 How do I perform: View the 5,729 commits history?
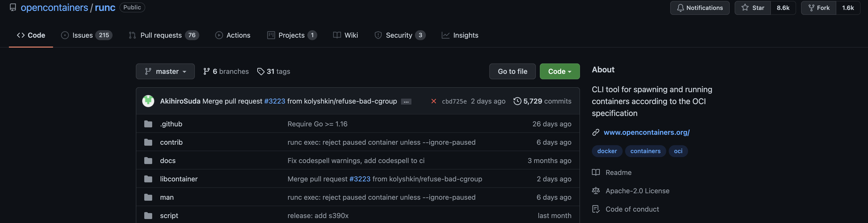(x=542, y=101)
